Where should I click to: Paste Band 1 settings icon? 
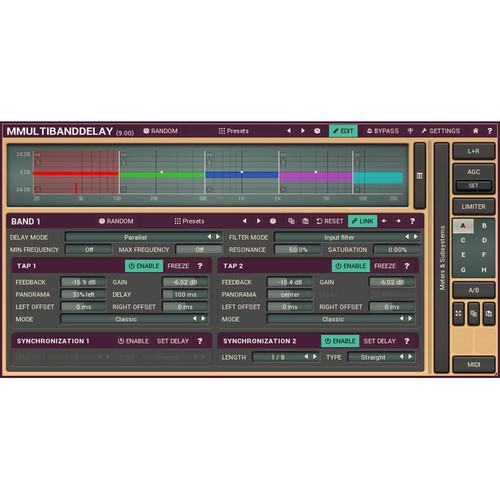305,221
